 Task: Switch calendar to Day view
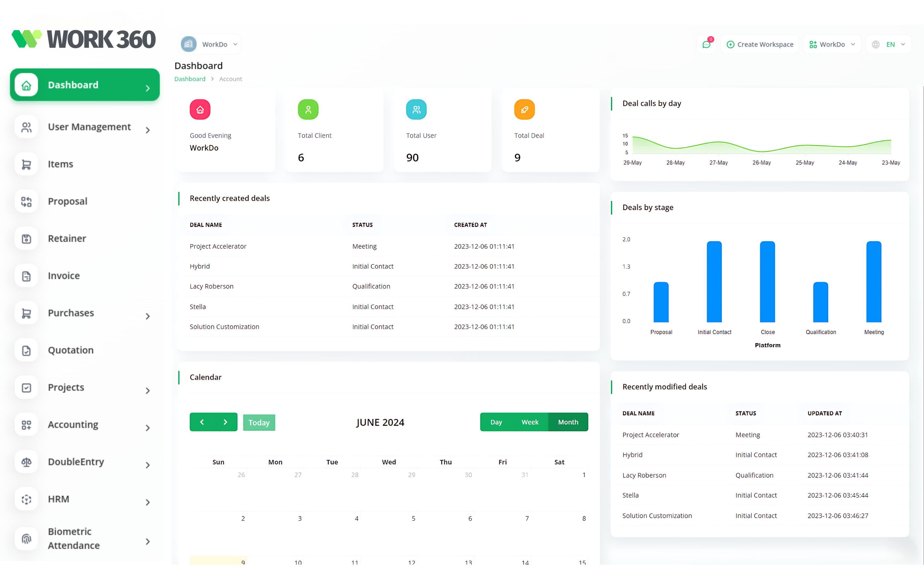tap(496, 422)
